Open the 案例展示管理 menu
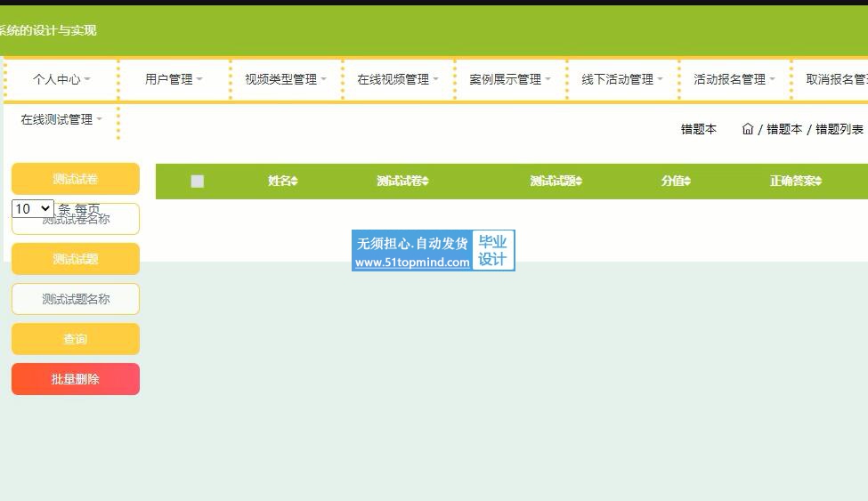Image resolution: width=868 pixels, height=501 pixels. [x=510, y=79]
